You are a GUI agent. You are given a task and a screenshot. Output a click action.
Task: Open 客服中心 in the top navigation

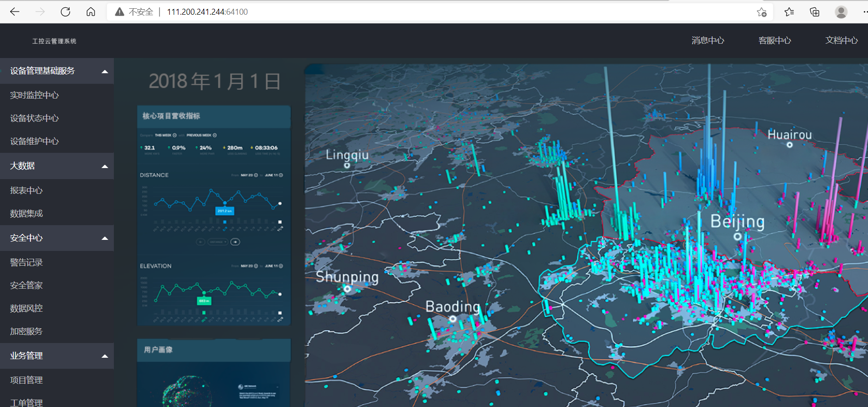click(x=775, y=41)
